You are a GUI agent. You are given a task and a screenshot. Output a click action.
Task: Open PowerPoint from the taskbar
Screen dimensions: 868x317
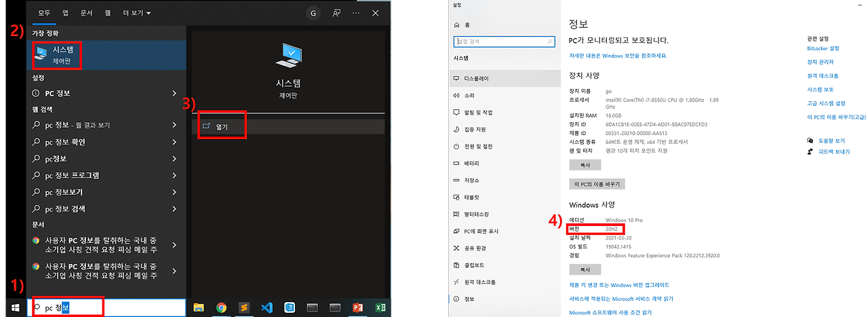point(357,307)
